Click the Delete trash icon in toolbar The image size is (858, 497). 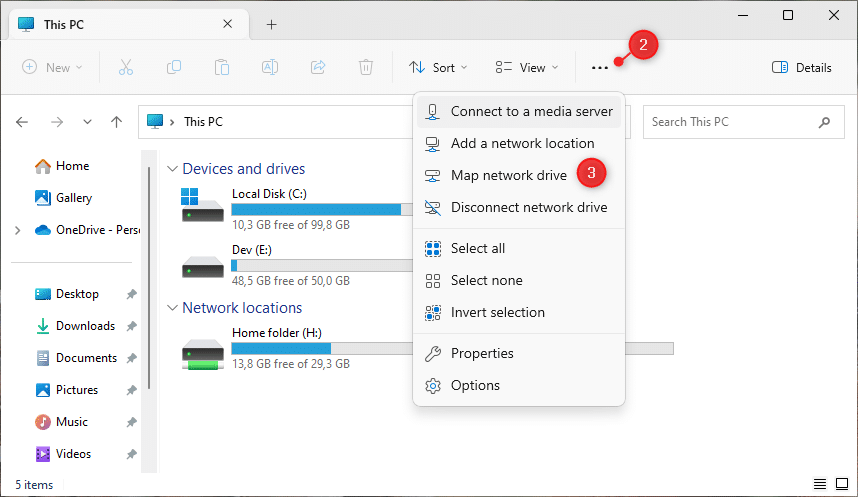click(366, 67)
